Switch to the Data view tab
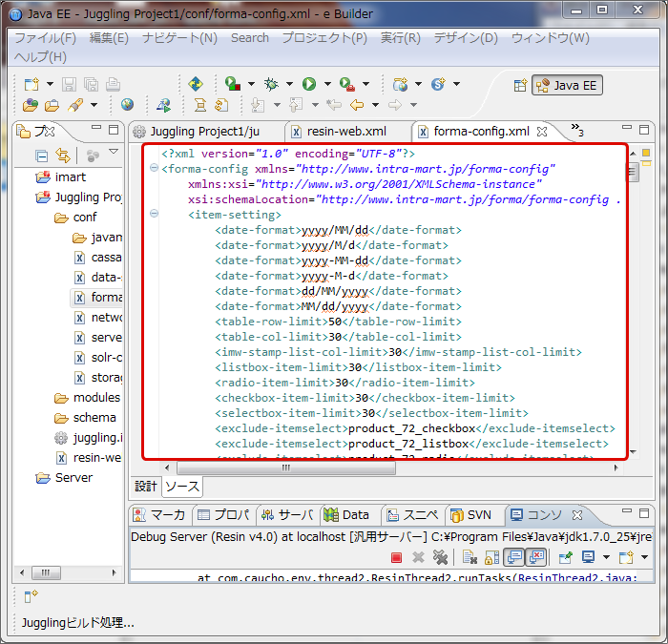 [x=346, y=515]
